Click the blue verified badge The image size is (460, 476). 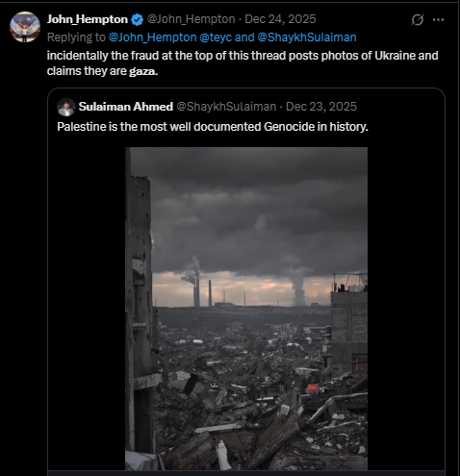pos(138,20)
